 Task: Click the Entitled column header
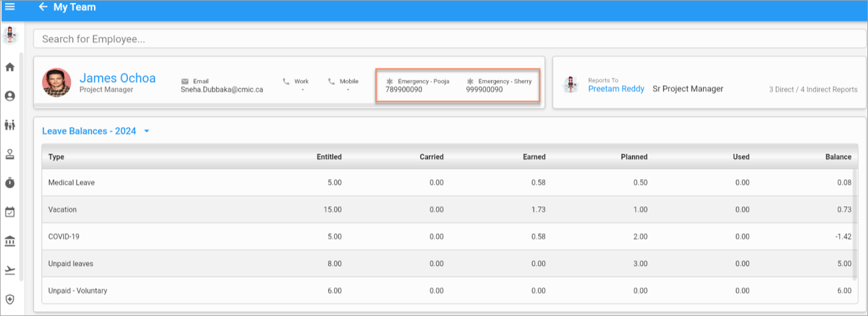click(x=329, y=157)
